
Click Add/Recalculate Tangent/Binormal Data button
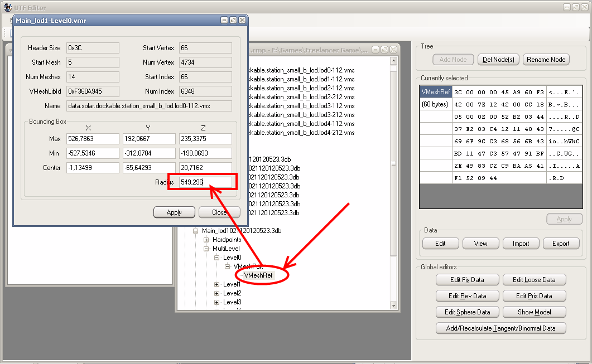500,328
